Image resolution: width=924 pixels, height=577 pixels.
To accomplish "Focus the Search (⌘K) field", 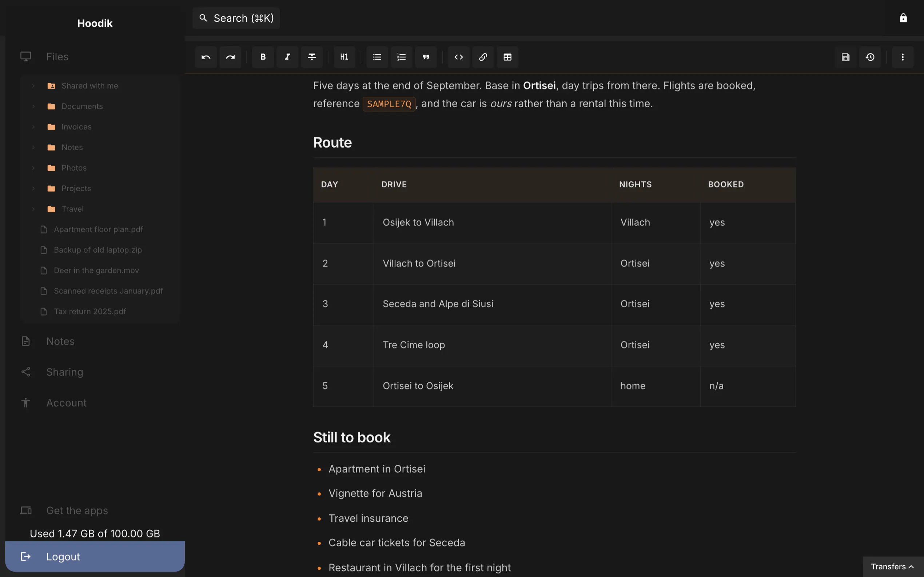I will (x=236, y=18).
